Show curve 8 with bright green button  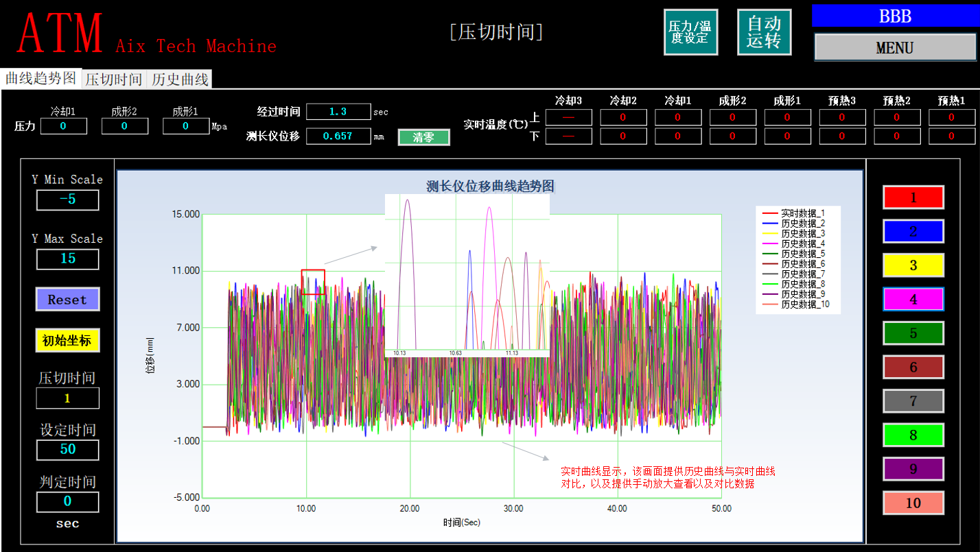[913, 435]
